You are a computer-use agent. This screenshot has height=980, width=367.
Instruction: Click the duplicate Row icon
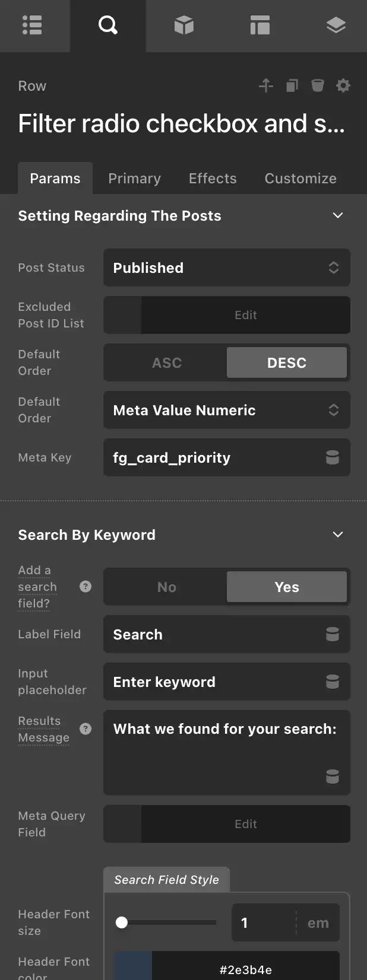292,86
